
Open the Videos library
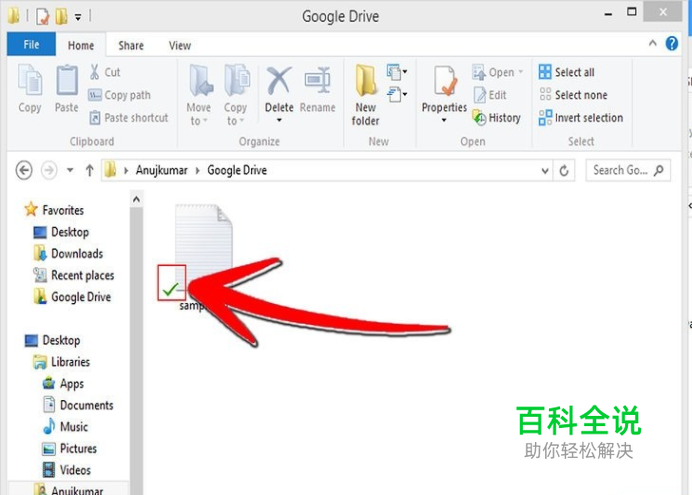click(x=66, y=470)
